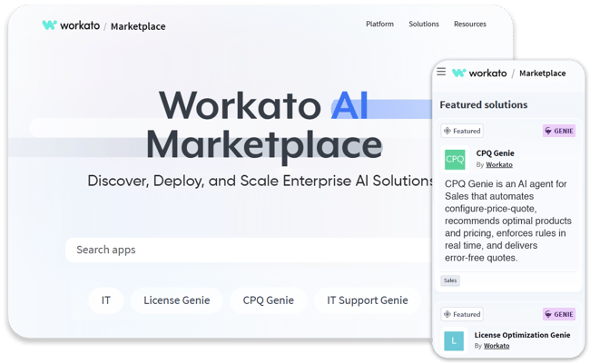Click the Workato logo in desktop header
Screen dimensions: 590x364
point(71,25)
